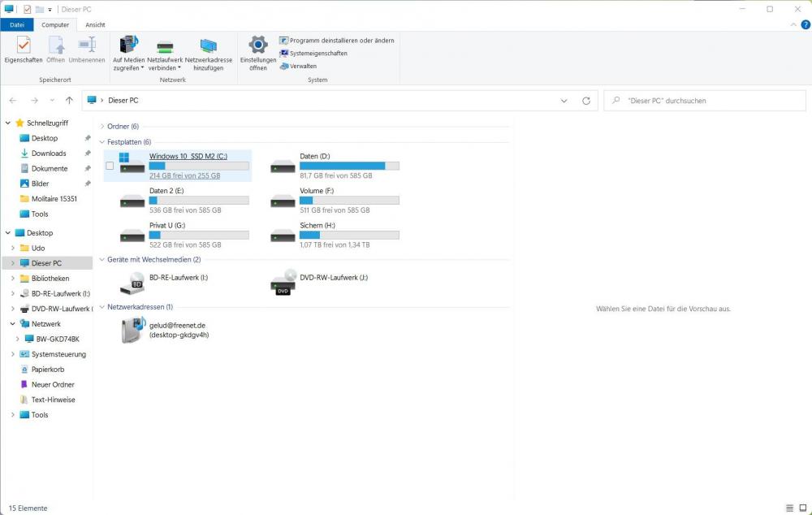812x515 pixels.
Task: Open the address bar history dropdown
Action: tap(564, 101)
